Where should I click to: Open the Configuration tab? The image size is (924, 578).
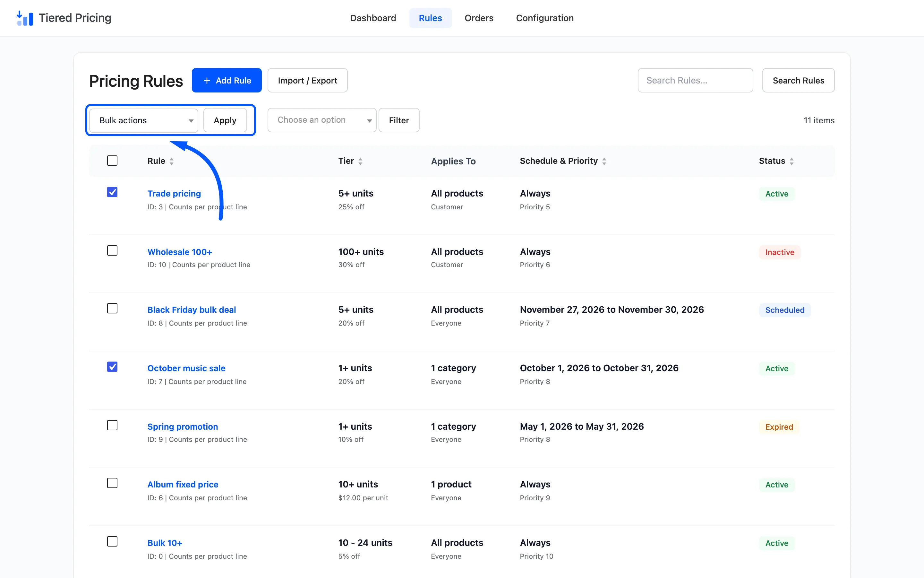[x=544, y=18]
